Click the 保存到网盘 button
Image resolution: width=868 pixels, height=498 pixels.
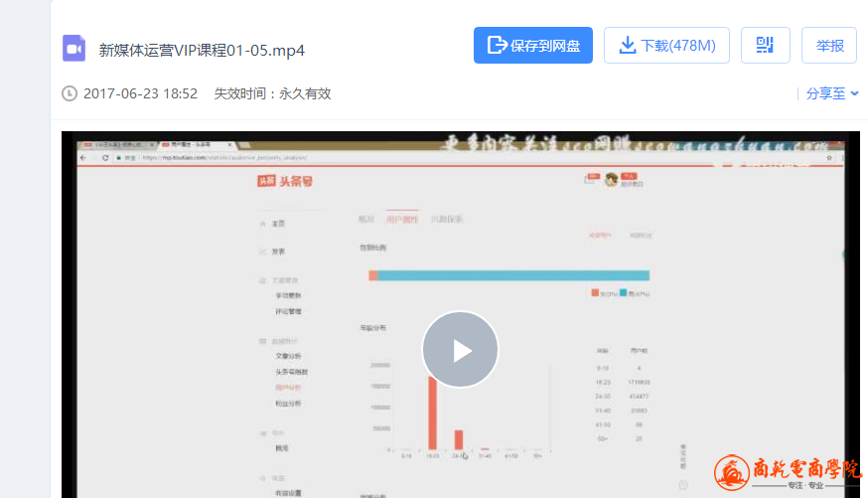pyautogui.click(x=532, y=46)
